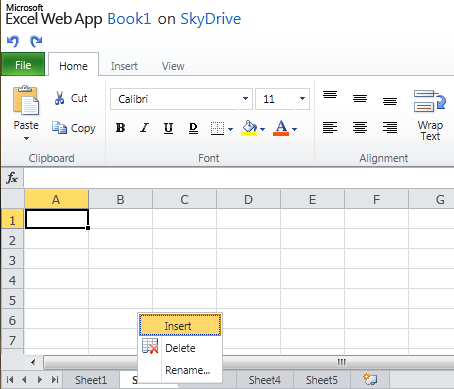
Task: Click into the formula bar
Action: (239, 178)
